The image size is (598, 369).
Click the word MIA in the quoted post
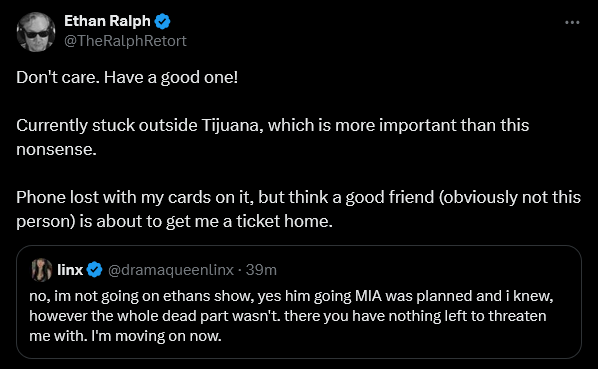tap(368, 296)
